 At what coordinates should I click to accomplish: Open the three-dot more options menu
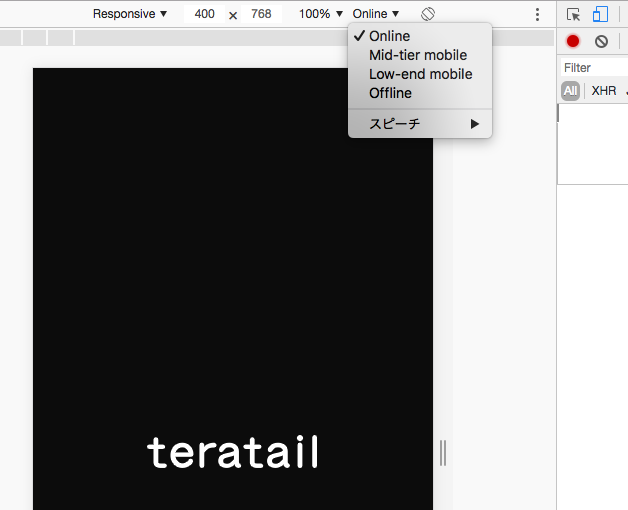pos(537,14)
